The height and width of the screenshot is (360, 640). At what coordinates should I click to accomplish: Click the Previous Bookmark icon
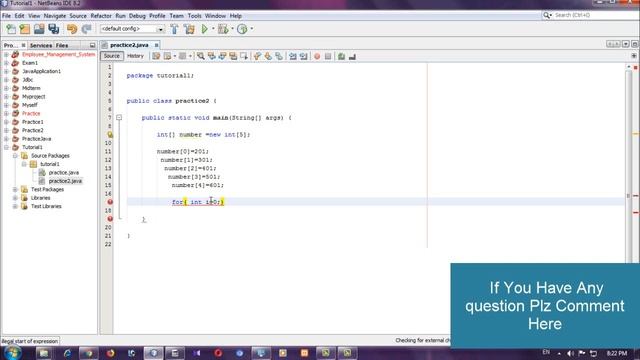coord(257,56)
